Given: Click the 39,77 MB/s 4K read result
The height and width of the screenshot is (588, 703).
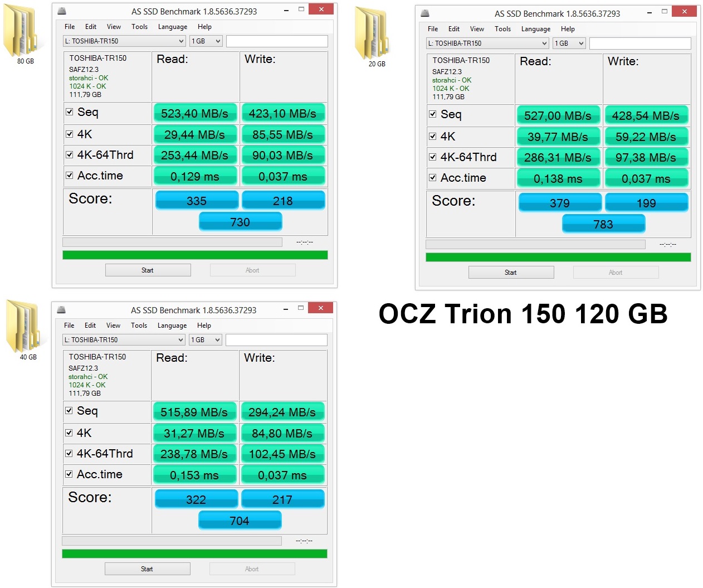Looking at the screenshot, I should [x=558, y=137].
